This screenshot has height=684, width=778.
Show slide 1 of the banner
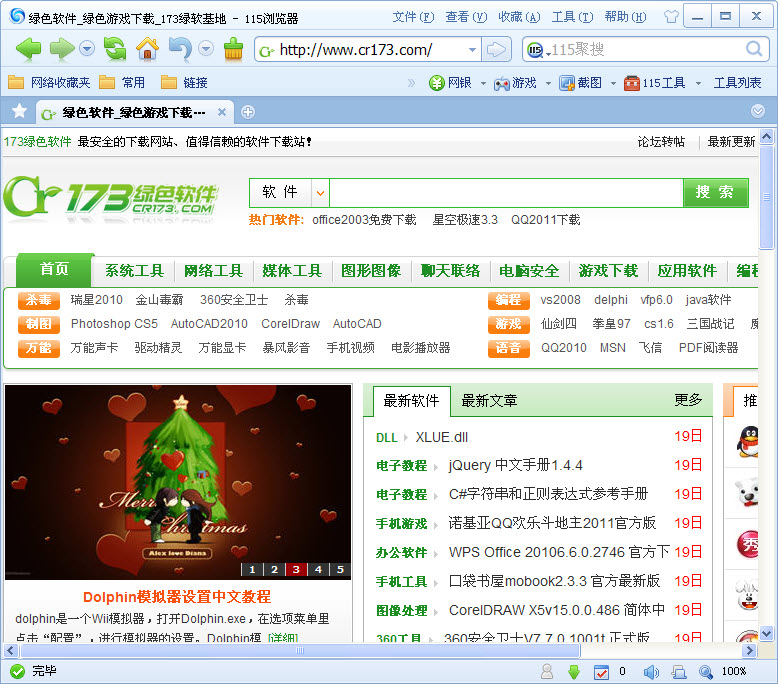[x=252, y=569]
